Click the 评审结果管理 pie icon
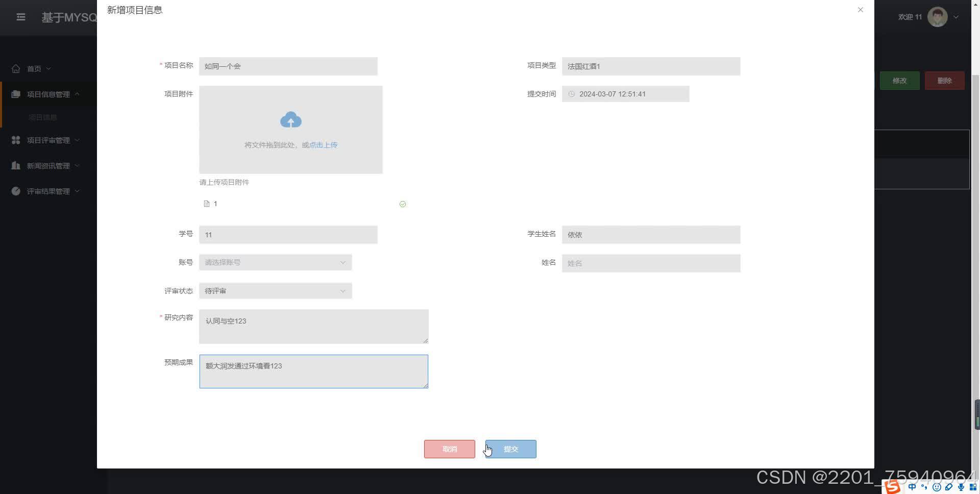The width and height of the screenshot is (980, 494). (x=16, y=191)
